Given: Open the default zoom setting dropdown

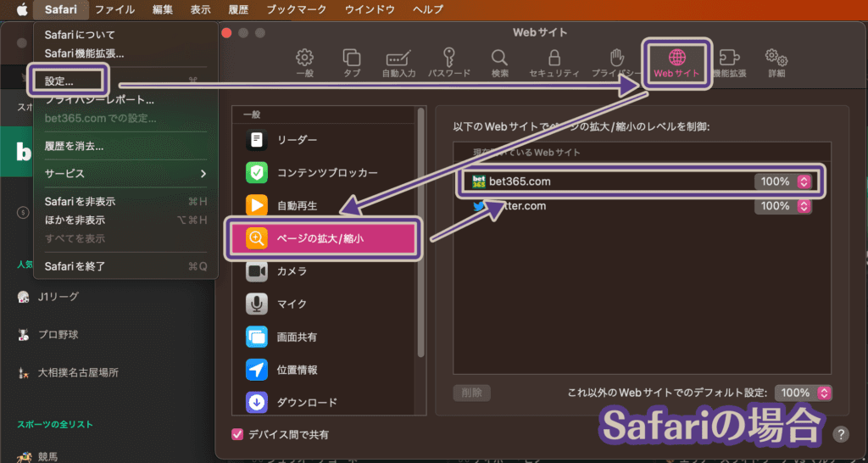Looking at the screenshot, I should (x=804, y=393).
